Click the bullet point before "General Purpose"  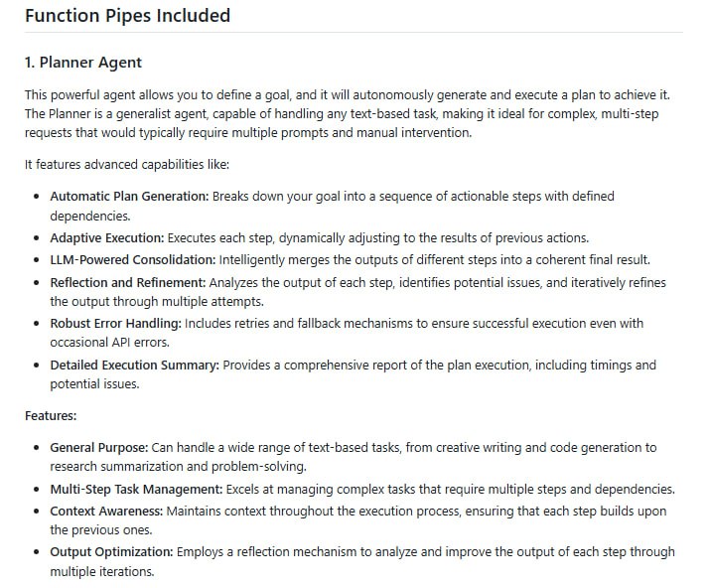[37, 449]
